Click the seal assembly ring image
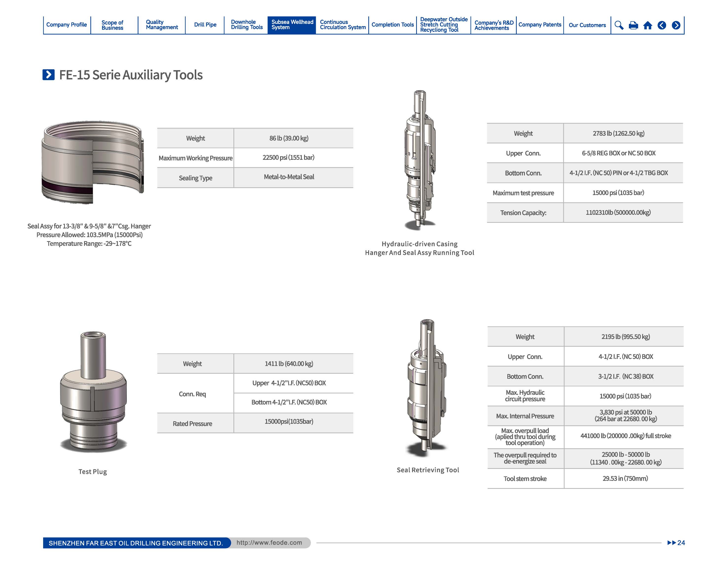 tap(92, 162)
